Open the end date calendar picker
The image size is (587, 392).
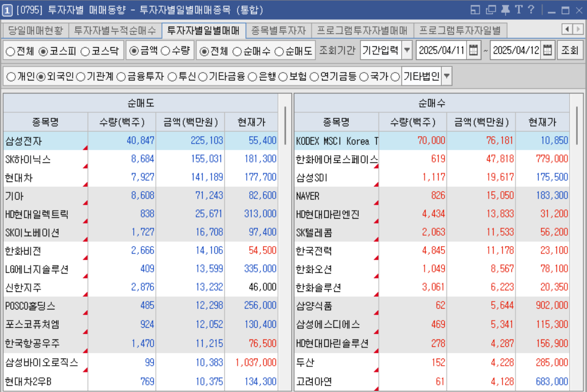(547, 50)
